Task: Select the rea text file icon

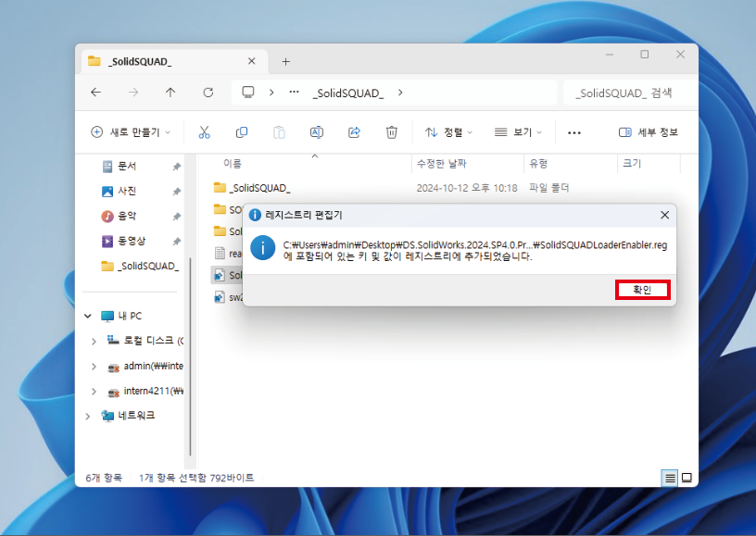Action: (220, 253)
